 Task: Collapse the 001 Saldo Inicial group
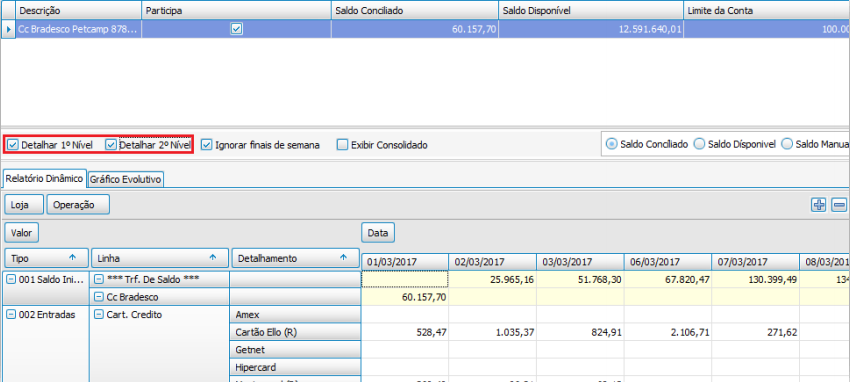tap(11, 280)
